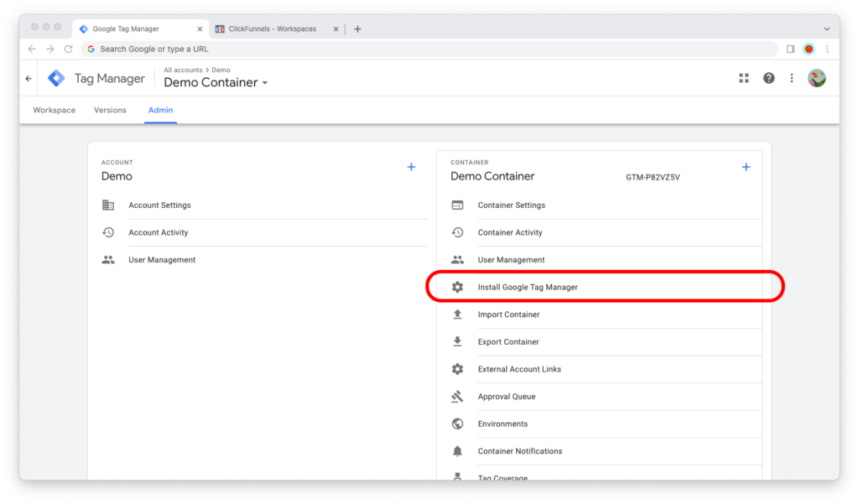Reload the page with the browser refresh icon
This screenshot has width=859, height=504.
click(x=69, y=49)
